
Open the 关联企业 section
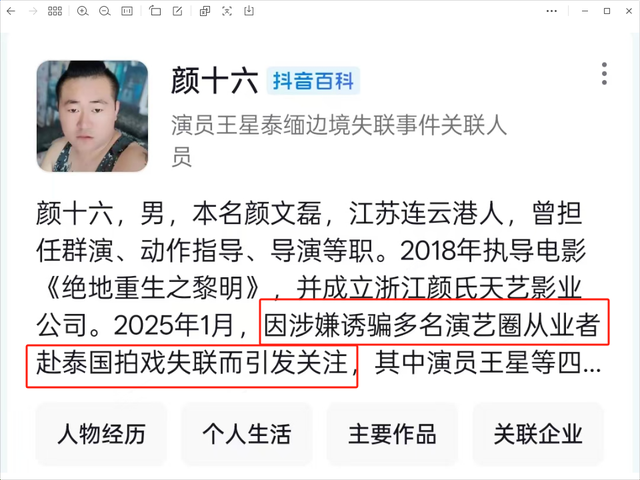click(538, 434)
